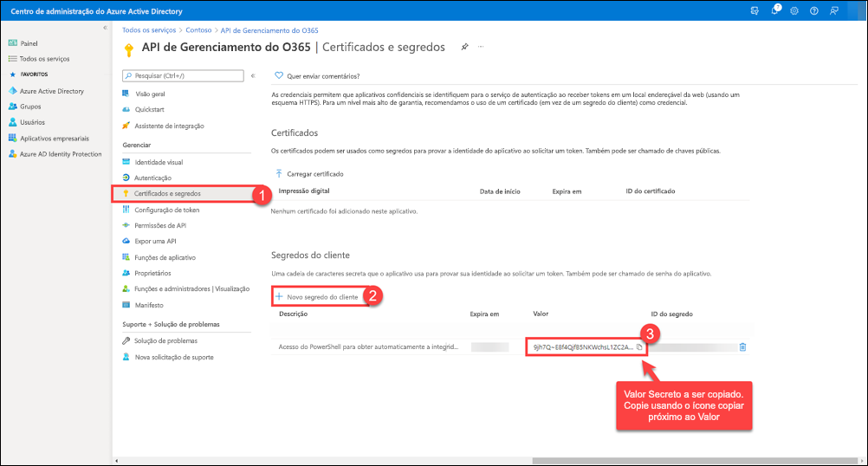Open notifications bell in top bar
This screenshot has width=868, height=466.
pos(776,10)
